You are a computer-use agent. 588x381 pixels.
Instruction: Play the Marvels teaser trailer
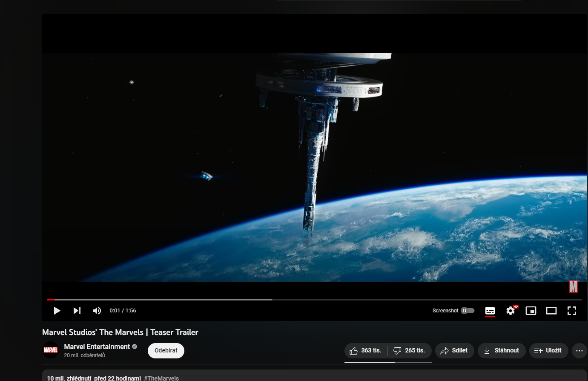click(x=57, y=311)
